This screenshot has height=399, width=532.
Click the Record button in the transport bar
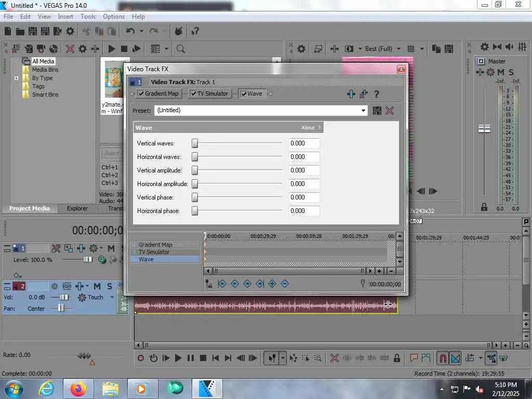(x=141, y=358)
